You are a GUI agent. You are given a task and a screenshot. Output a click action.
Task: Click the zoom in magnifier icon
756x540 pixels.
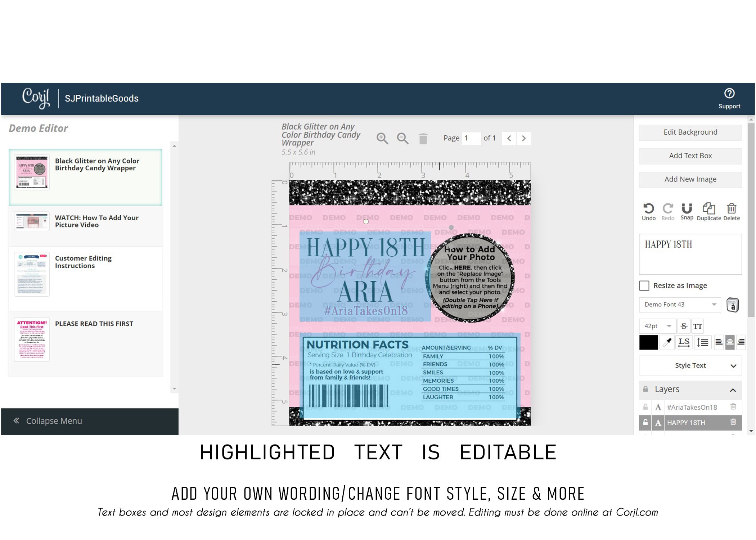click(382, 138)
